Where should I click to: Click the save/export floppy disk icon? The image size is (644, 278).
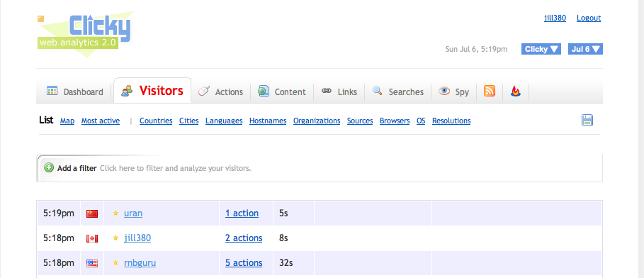587,120
